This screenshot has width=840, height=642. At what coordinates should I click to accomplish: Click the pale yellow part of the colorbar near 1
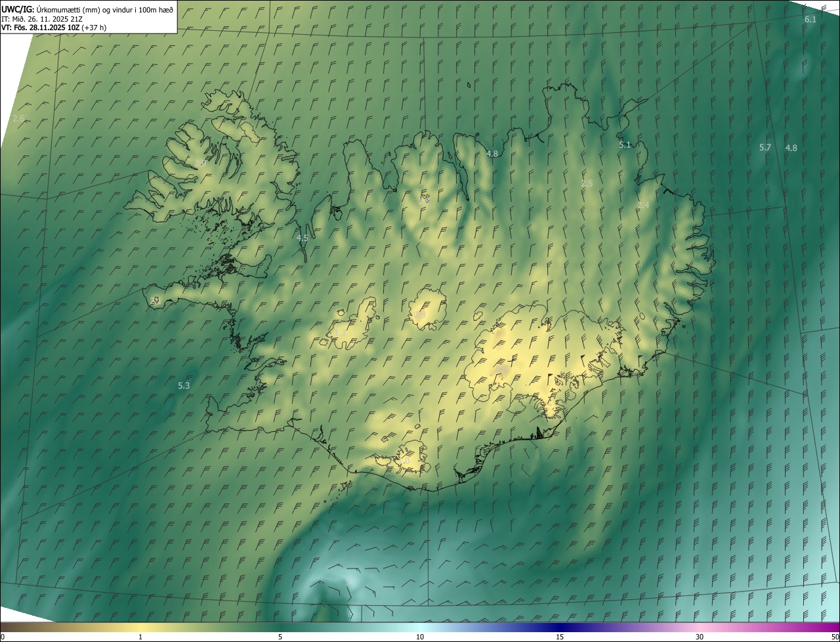[140, 627]
